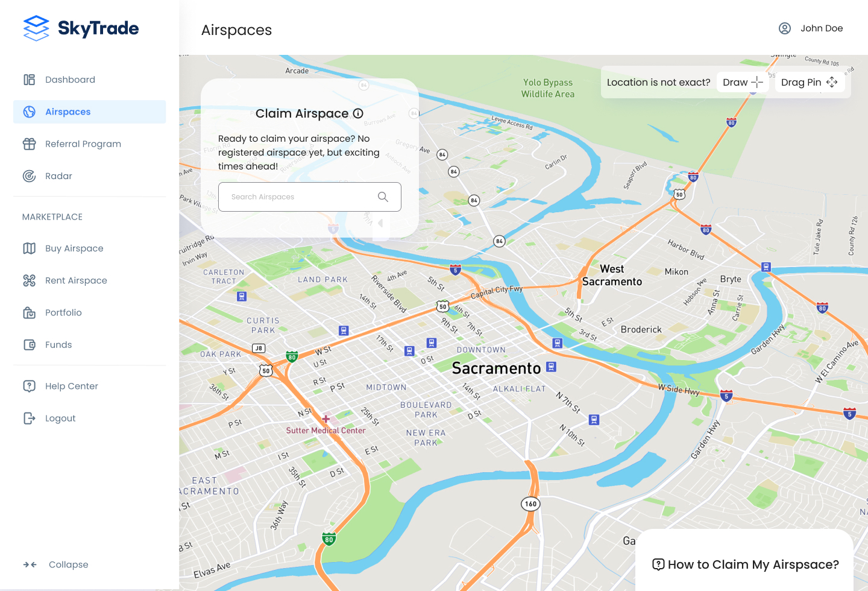Enable Draw mode on the map
The height and width of the screenshot is (591, 868).
(742, 83)
